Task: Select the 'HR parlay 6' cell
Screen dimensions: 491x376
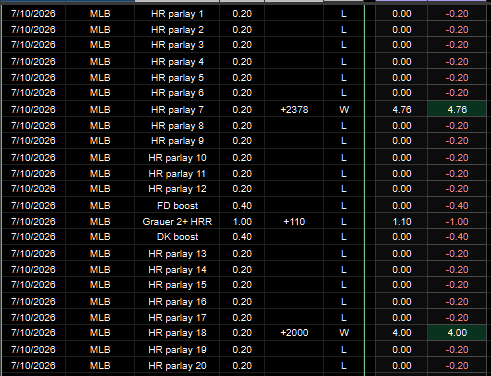Action: click(177, 93)
